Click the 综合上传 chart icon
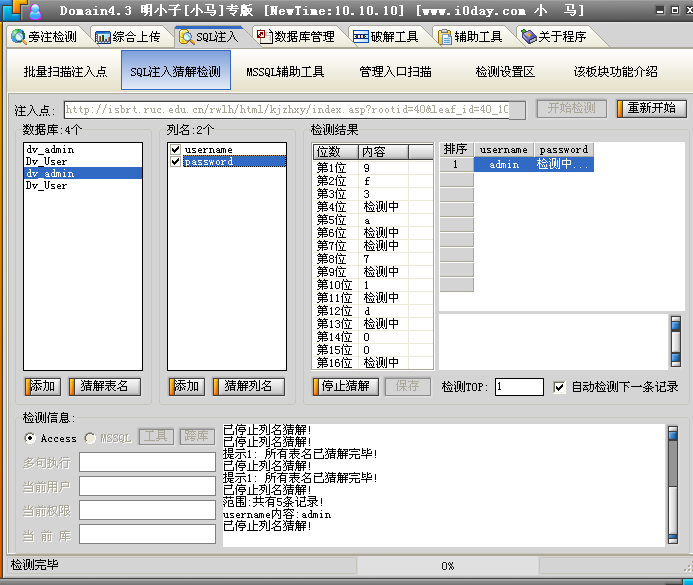The image size is (693, 585). click(x=103, y=38)
